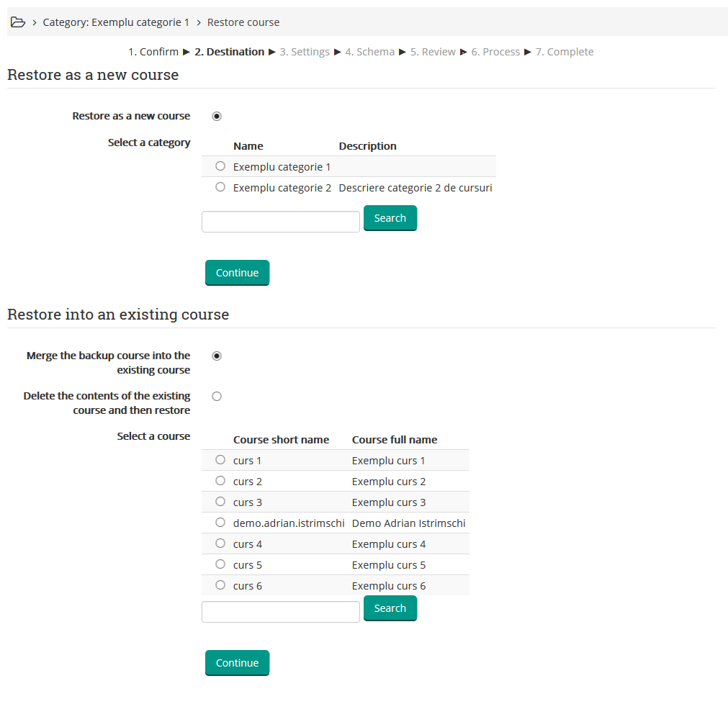This screenshot has width=728, height=704.
Task: Click the folder icon in the breadcrumb
Action: click(18, 22)
